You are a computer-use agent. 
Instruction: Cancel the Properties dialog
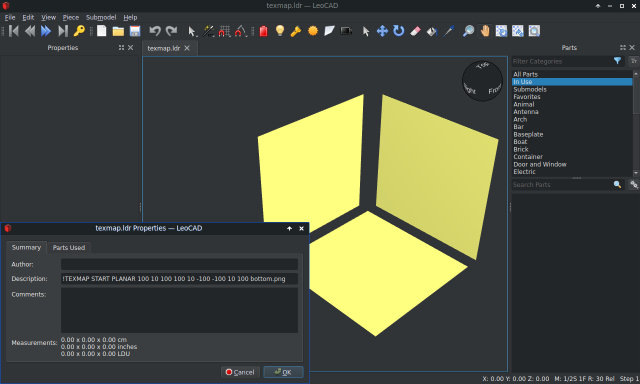pos(240,372)
